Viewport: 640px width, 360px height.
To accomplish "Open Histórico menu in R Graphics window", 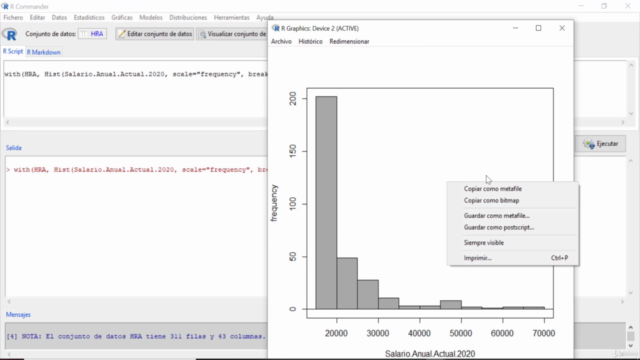I will point(310,42).
